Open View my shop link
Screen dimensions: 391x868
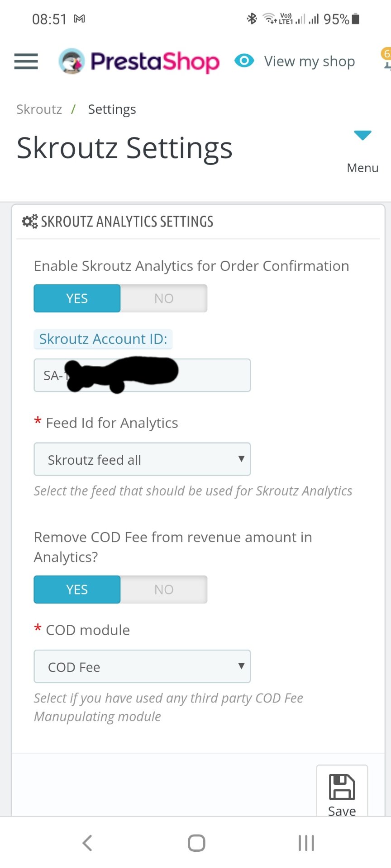(x=310, y=61)
